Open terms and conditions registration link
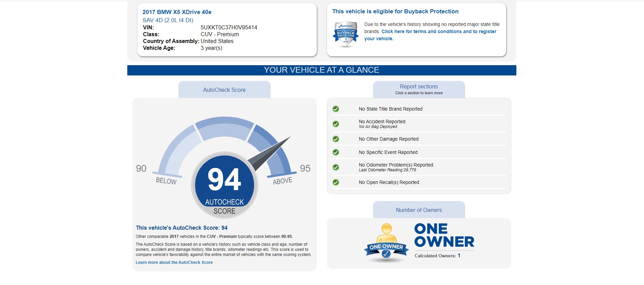This screenshot has height=285, width=644. pos(439,31)
